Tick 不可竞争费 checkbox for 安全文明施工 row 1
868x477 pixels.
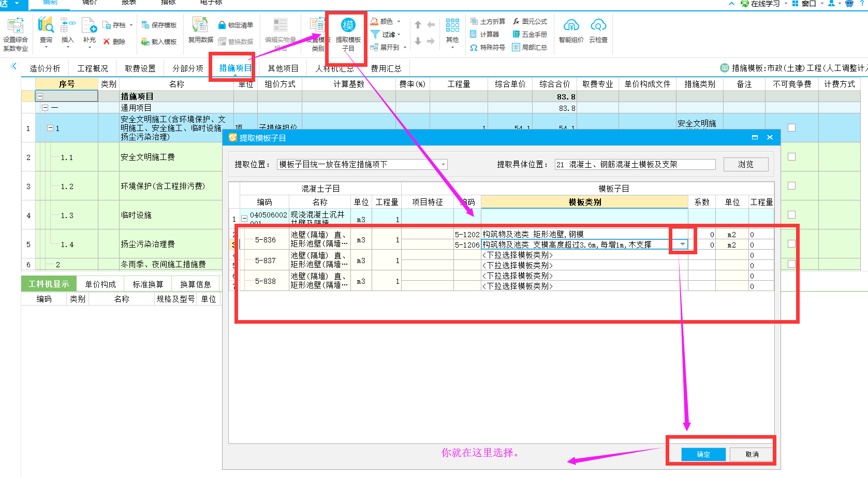pyautogui.click(x=791, y=127)
